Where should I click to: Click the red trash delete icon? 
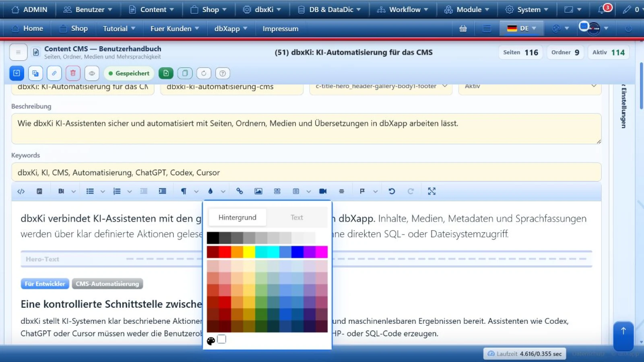click(73, 73)
